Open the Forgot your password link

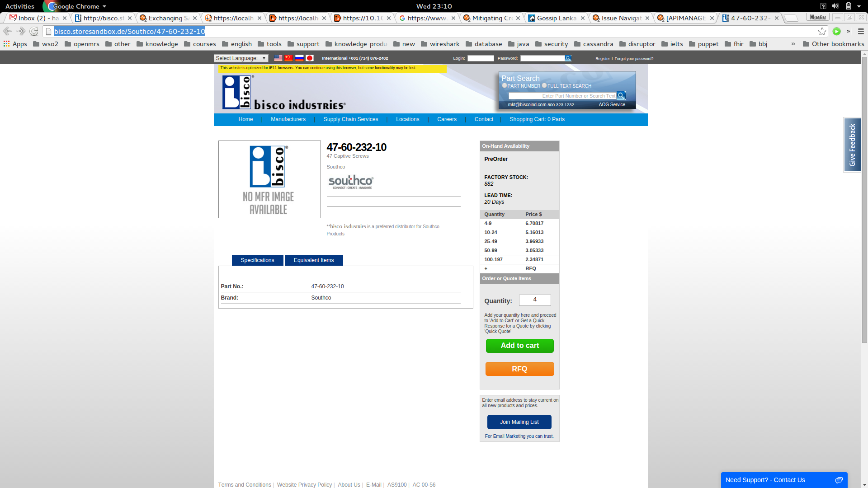pyautogui.click(x=634, y=59)
